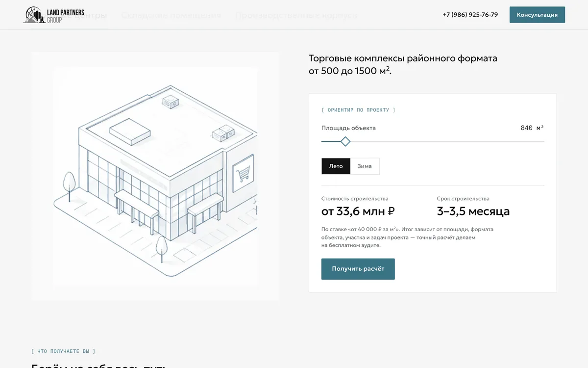Click the diamond handle of the area slider
Viewport: 588px width, 368px height.
pyautogui.click(x=345, y=141)
